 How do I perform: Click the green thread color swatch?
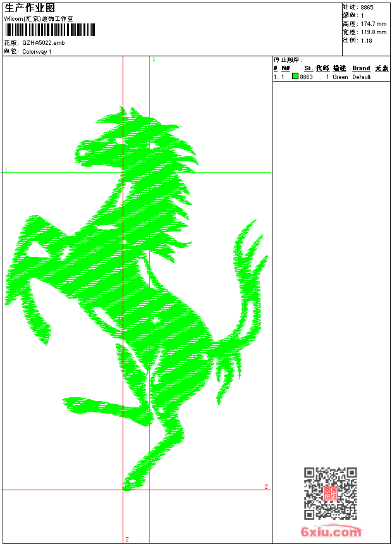tap(295, 76)
